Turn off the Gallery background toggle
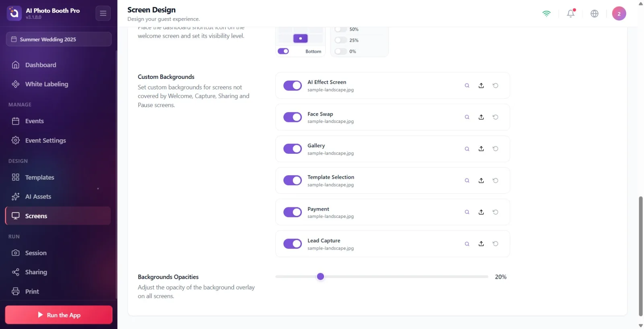This screenshot has height=329, width=644. point(293,149)
